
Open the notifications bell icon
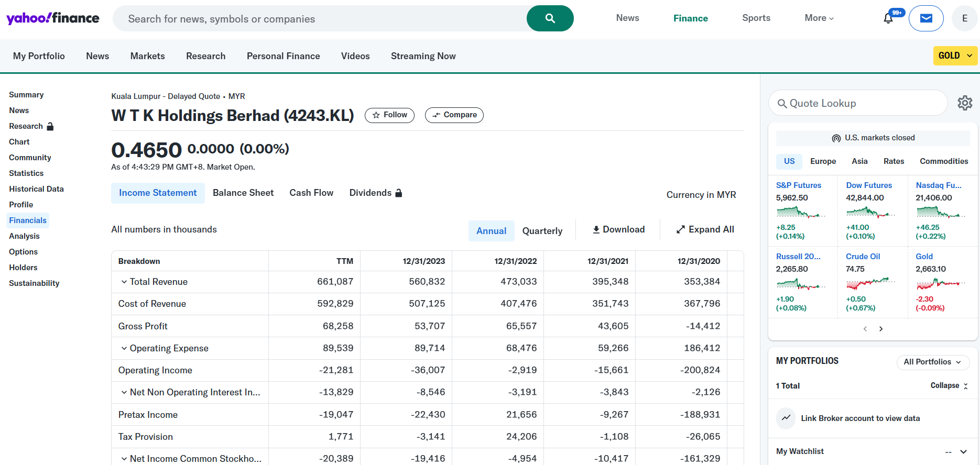(x=888, y=18)
